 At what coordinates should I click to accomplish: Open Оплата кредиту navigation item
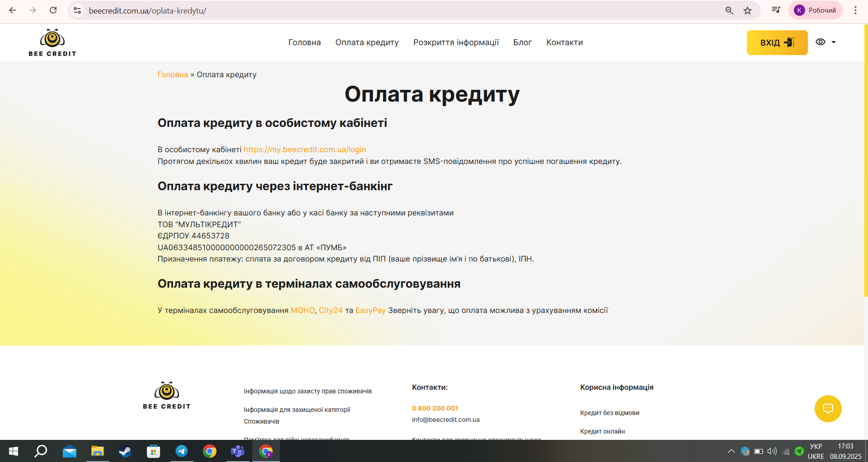pyautogui.click(x=367, y=42)
